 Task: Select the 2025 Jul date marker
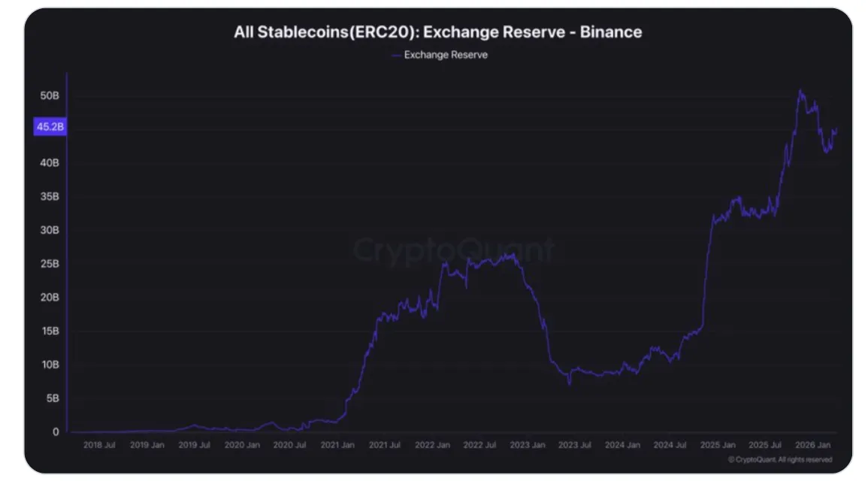[x=764, y=445]
